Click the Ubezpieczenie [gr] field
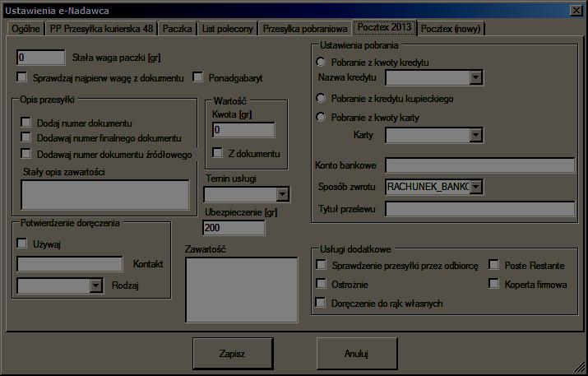 click(234, 228)
